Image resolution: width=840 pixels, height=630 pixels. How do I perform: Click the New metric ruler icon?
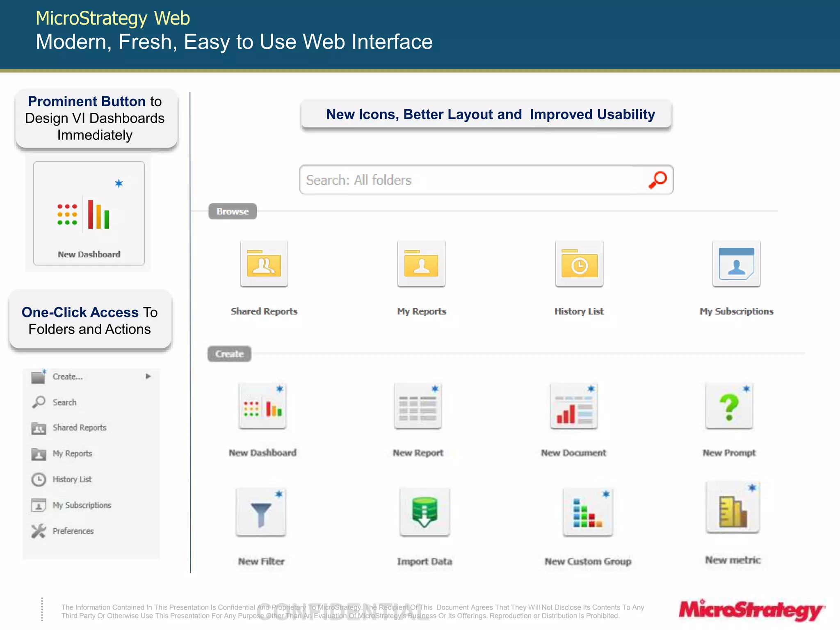pyautogui.click(x=733, y=508)
